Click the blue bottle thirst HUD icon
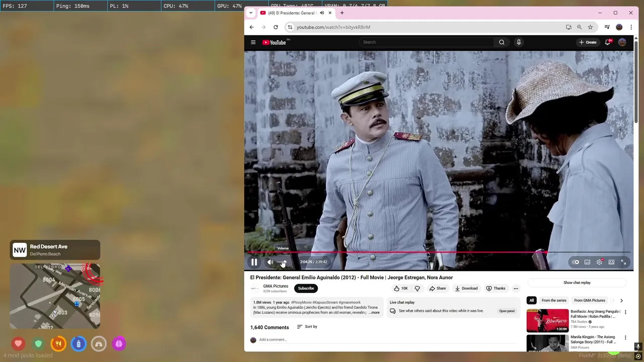 coord(78,344)
